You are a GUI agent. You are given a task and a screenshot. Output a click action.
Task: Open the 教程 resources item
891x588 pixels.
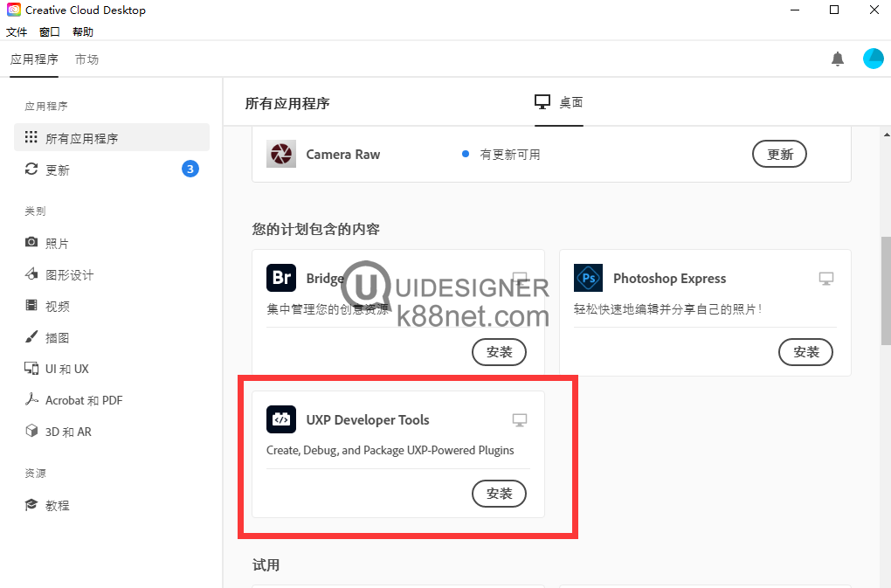click(x=47, y=505)
